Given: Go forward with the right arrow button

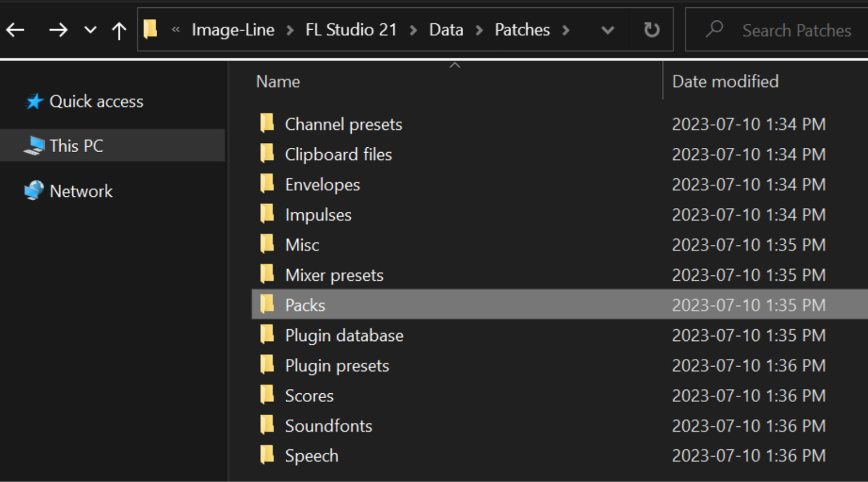Looking at the screenshot, I should point(58,30).
